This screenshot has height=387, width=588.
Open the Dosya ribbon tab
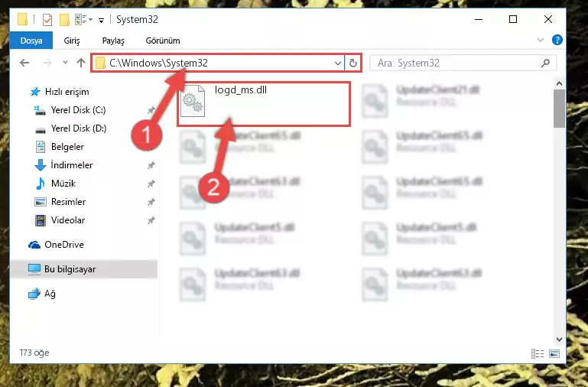[x=31, y=41]
